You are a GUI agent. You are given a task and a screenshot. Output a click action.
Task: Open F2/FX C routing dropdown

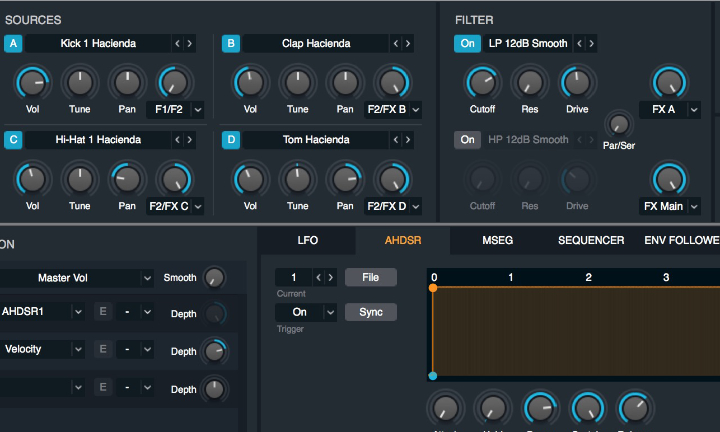tap(175, 206)
